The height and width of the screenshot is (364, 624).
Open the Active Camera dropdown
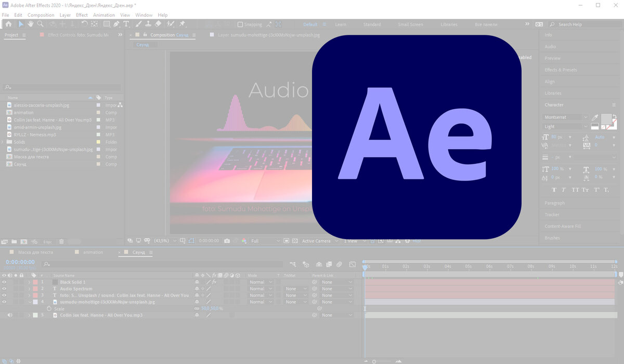coord(319,241)
